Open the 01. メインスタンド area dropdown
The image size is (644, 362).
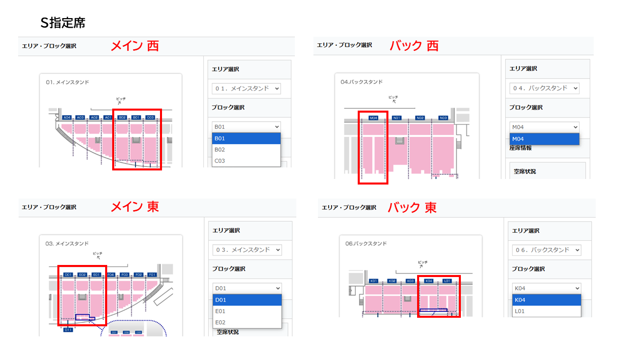(246, 88)
